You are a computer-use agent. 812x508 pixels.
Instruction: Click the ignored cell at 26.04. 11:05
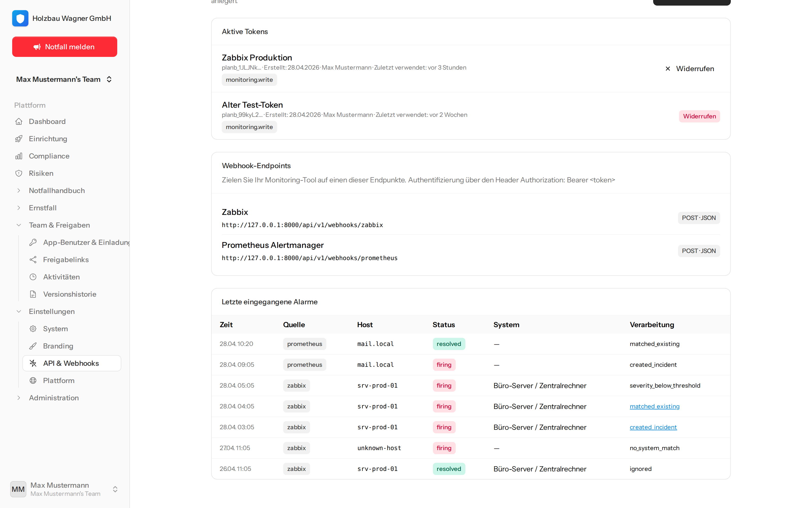click(x=640, y=469)
